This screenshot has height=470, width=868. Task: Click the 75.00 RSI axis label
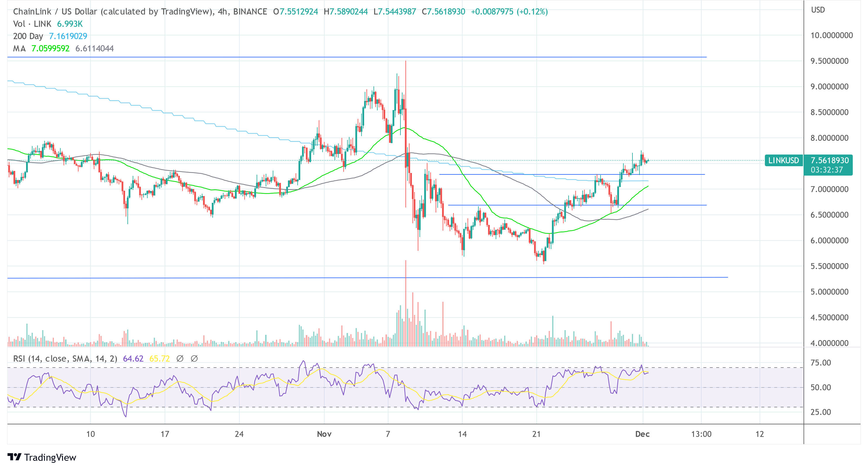[x=821, y=363]
